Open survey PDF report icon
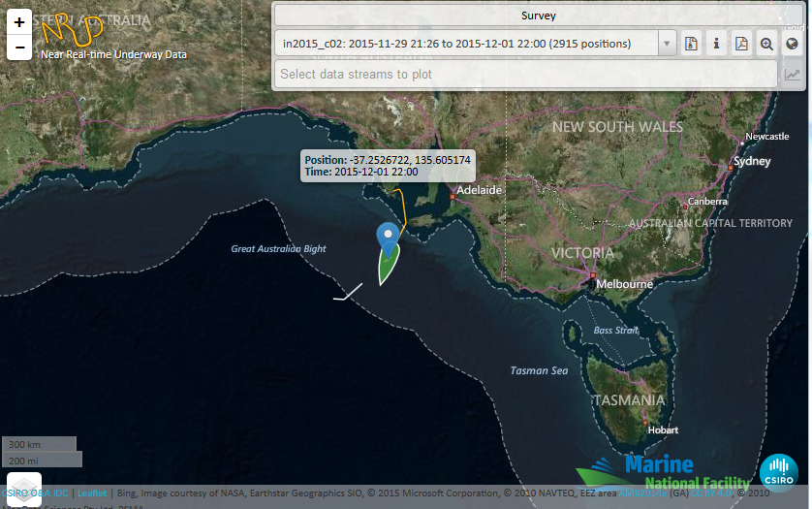The width and height of the screenshot is (812, 509). click(x=741, y=44)
